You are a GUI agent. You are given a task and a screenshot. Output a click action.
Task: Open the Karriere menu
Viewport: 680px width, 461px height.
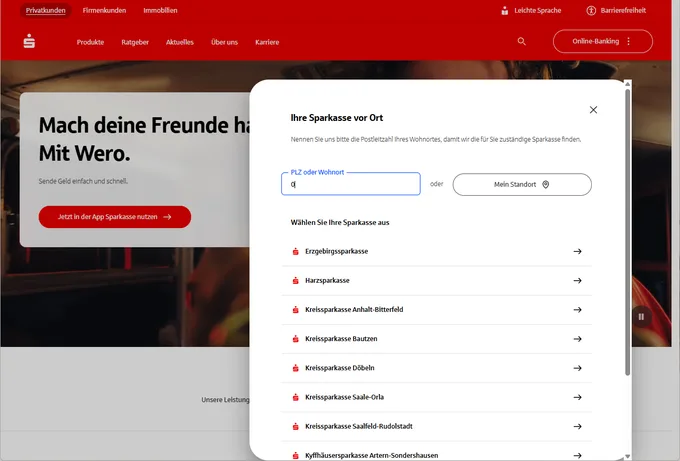point(267,42)
